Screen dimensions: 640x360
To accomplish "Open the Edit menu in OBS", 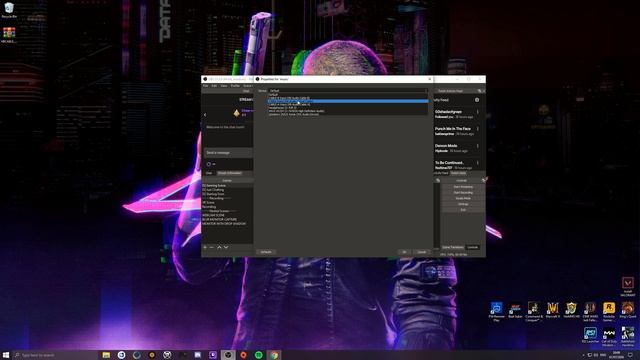I will pos(214,86).
